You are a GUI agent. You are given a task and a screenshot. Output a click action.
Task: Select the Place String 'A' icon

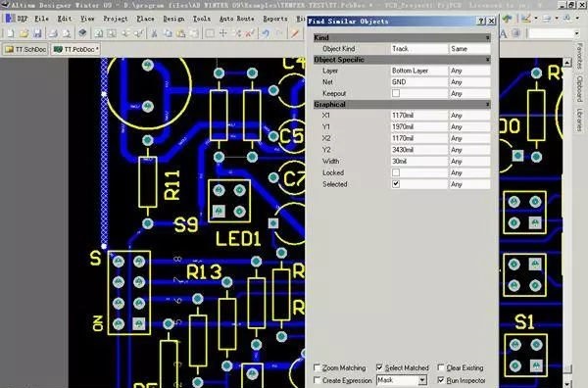pyautogui.click(x=504, y=33)
